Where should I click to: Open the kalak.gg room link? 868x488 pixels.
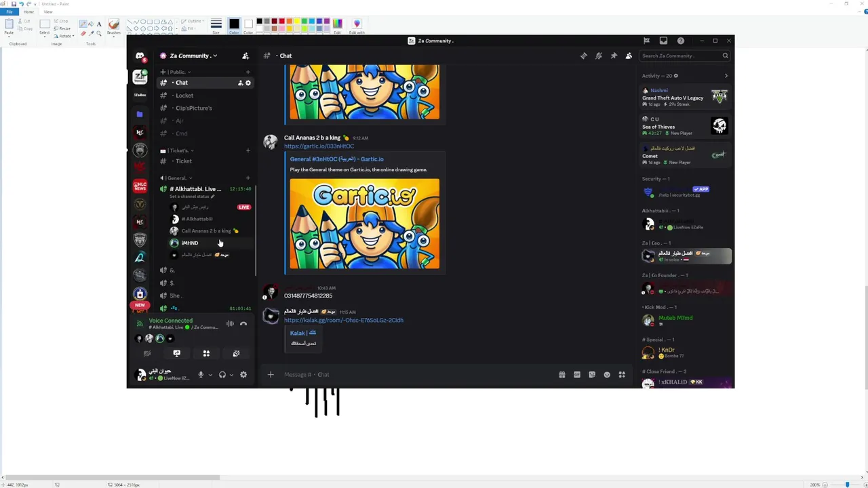[x=344, y=320]
